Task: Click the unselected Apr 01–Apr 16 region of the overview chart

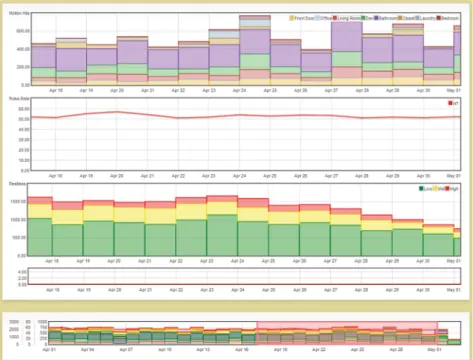Action: click(153, 333)
